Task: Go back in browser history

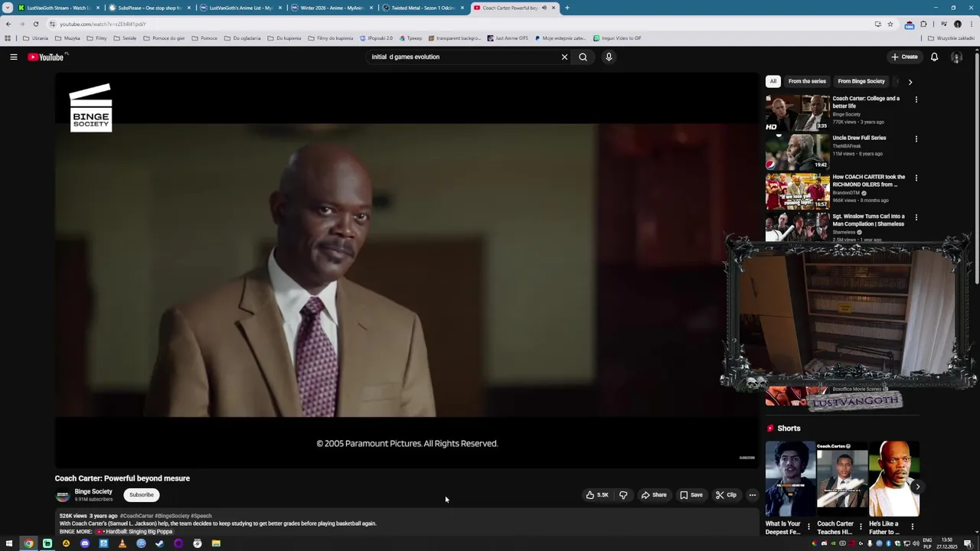Action: (x=8, y=24)
